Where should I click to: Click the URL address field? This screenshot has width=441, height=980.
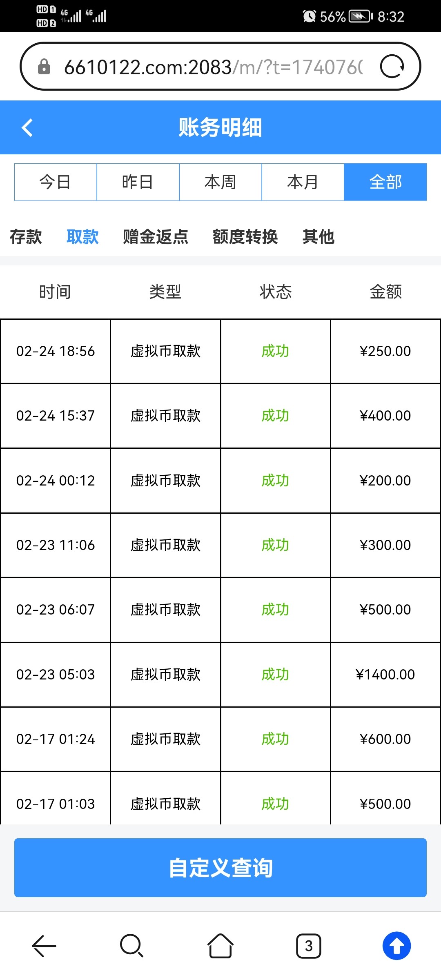click(x=212, y=67)
